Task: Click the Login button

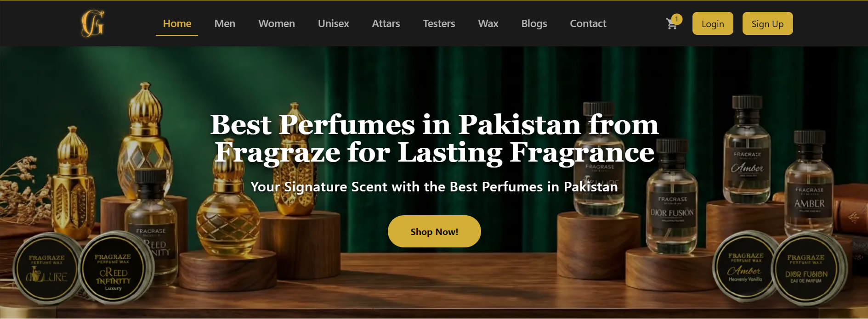Action: pos(713,23)
